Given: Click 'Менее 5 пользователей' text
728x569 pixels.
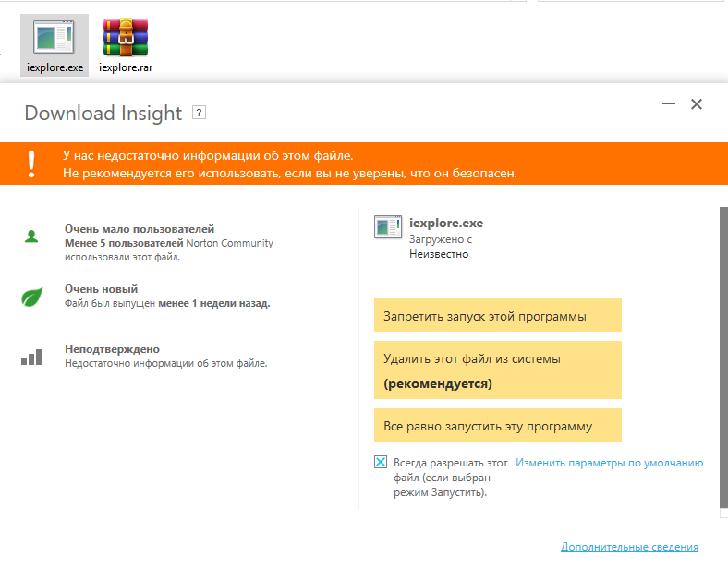Looking at the screenshot, I should click(x=124, y=243).
